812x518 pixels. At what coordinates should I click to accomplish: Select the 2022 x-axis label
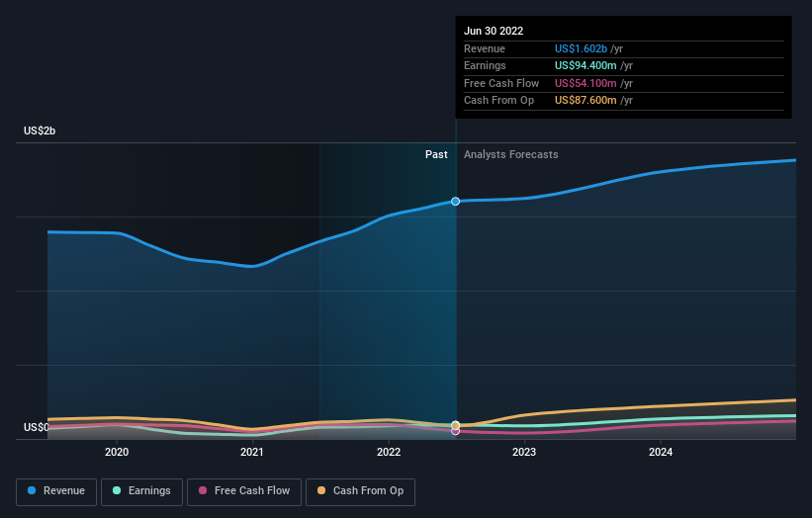click(389, 452)
